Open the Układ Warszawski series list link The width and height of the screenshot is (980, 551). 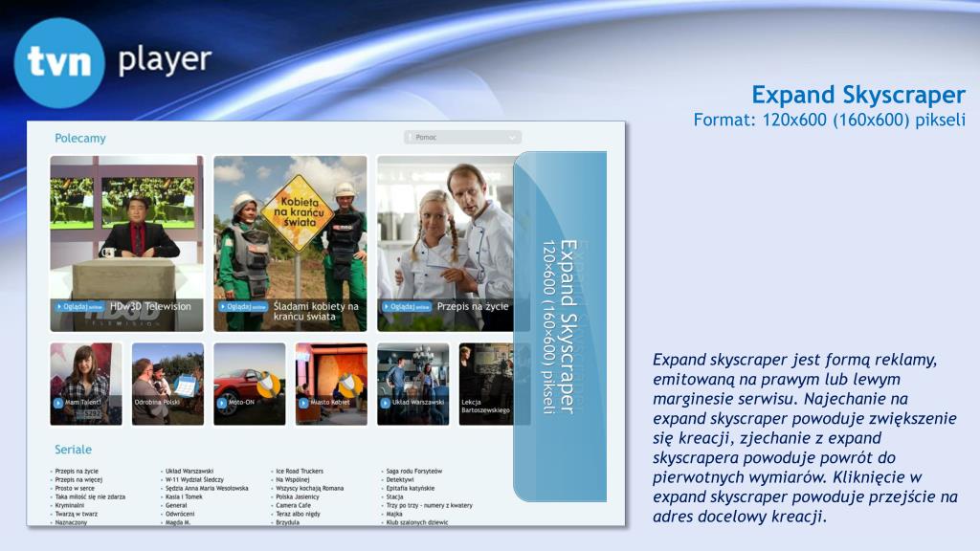(x=189, y=471)
